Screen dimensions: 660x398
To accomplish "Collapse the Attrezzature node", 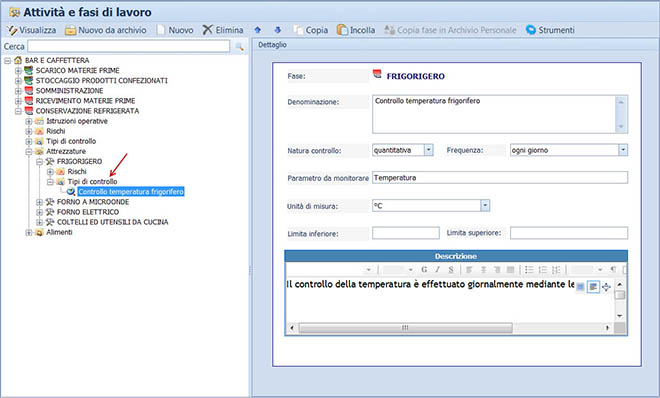I will (x=29, y=151).
